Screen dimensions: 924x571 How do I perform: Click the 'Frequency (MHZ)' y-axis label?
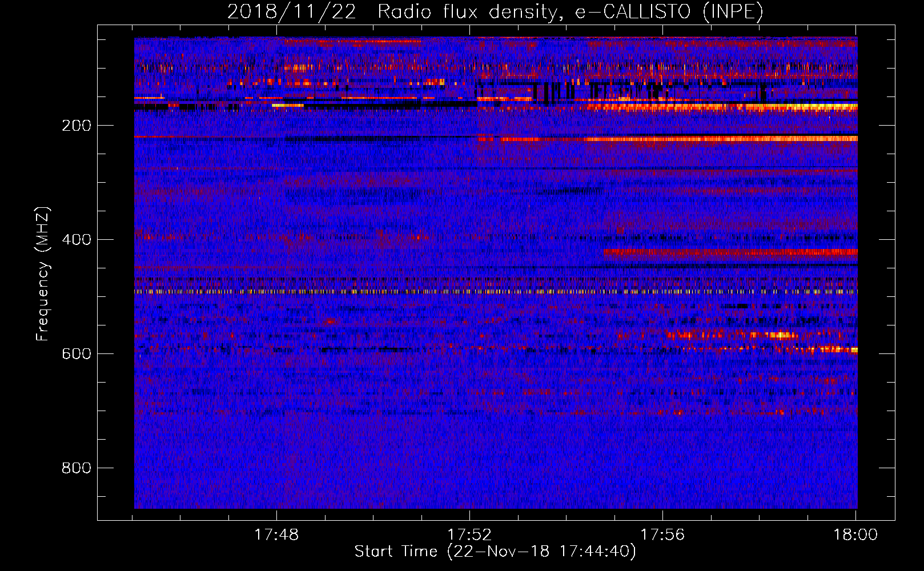coord(43,274)
